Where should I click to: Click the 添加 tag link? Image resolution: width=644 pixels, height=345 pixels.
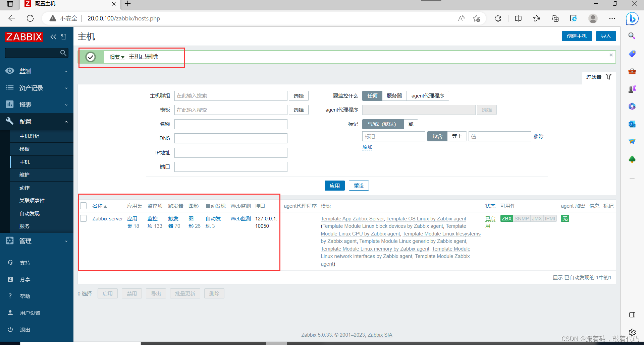pos(367,147)
